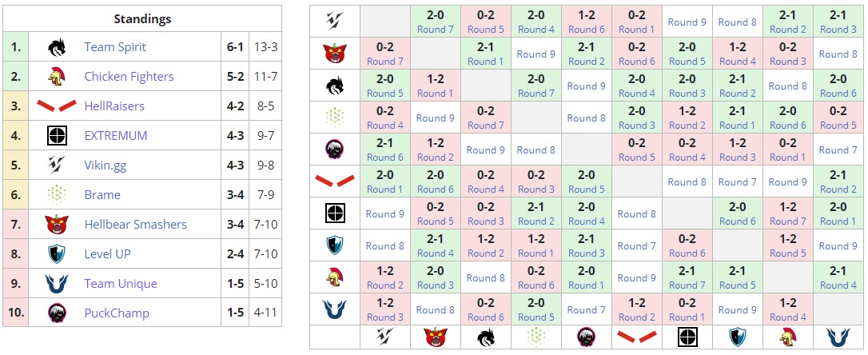868x355 pixels.
Task: Go to the Level UP team page
Action: point(107,254)
